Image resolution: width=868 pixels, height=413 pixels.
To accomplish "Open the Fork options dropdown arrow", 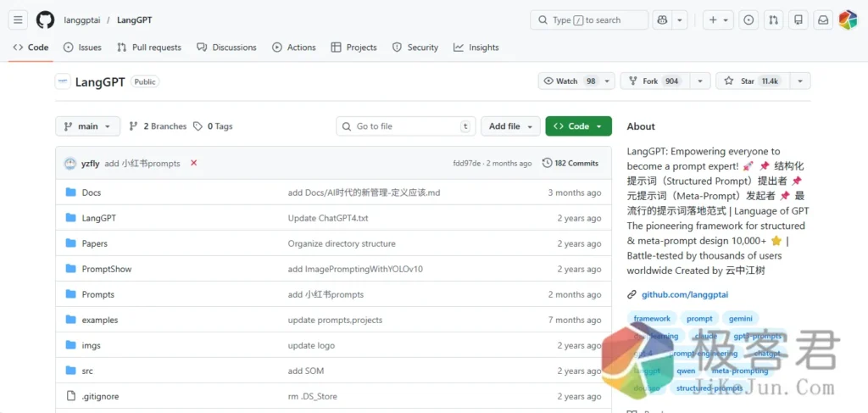I will (x=700, y=81).
